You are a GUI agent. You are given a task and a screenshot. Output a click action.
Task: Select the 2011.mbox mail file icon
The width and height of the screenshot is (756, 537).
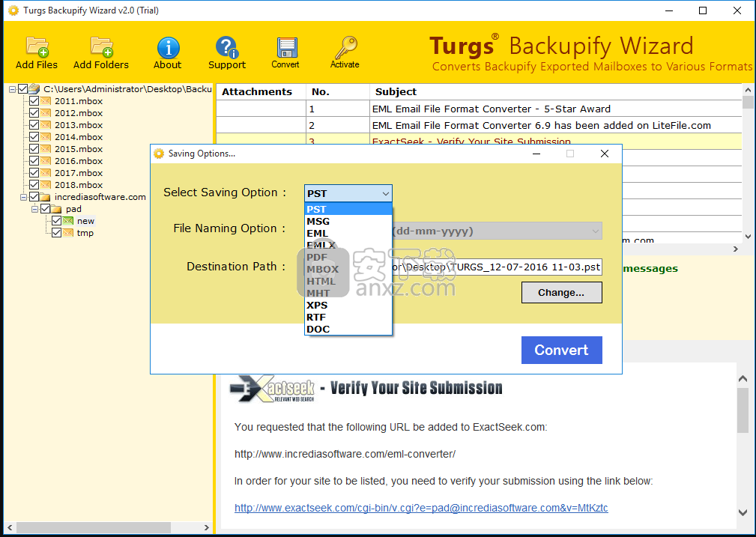click(46, 101)
